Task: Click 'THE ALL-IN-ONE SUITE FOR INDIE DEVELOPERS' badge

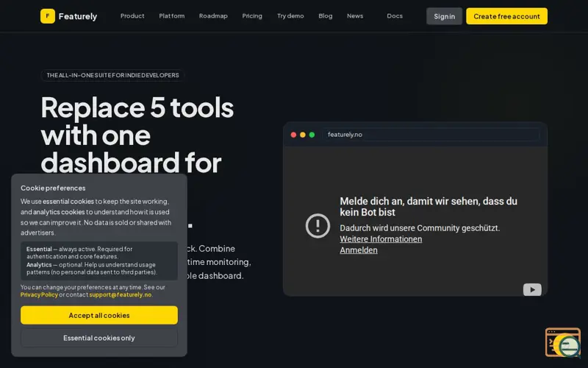Action: (x=112, y=75)
